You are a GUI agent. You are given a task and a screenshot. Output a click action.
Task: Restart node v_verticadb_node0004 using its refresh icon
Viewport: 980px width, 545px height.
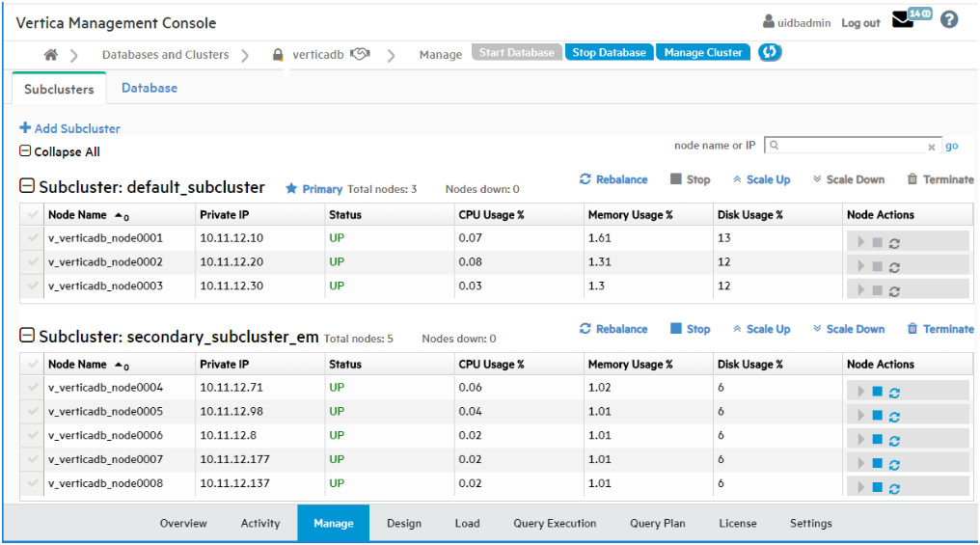tap(894, 392)
